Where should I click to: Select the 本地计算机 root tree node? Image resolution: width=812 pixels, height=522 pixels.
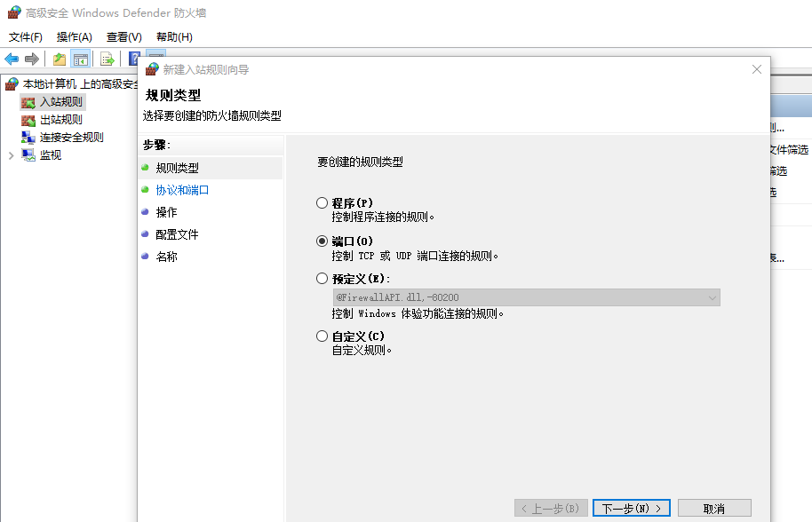click(80, 83)
